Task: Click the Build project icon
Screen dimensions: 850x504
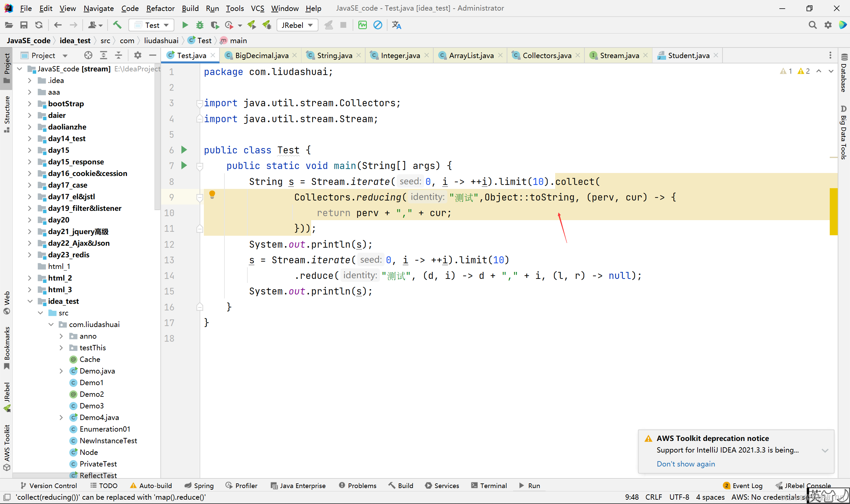Action: [118, 25]
